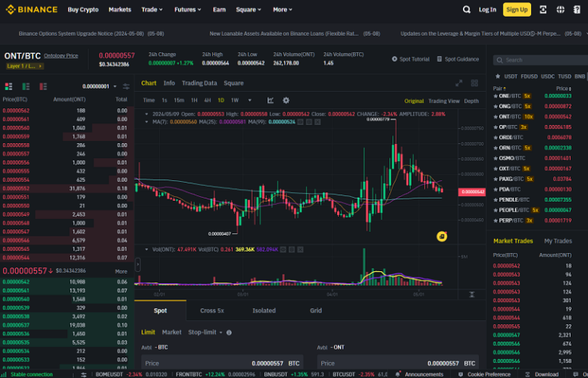Screen dimensions: 588x378
Task: Show buy orders only view icon
Action: pos(26,86)
